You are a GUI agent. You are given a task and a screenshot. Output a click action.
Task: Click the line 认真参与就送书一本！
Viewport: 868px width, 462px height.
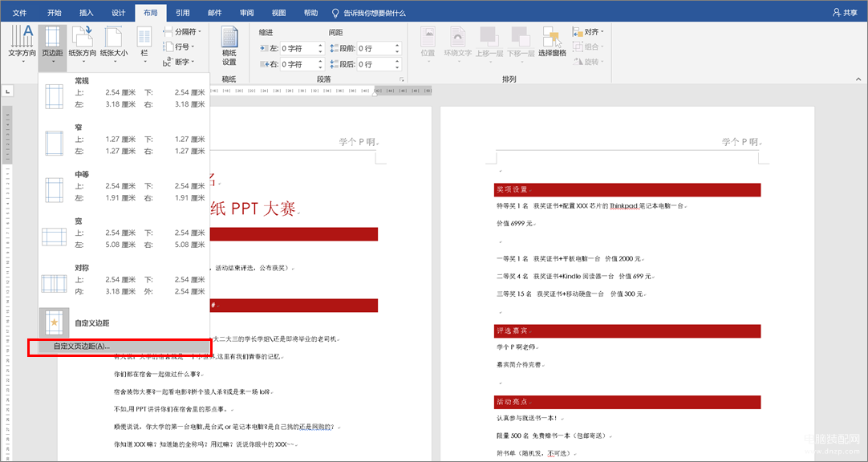click(528, 419)
